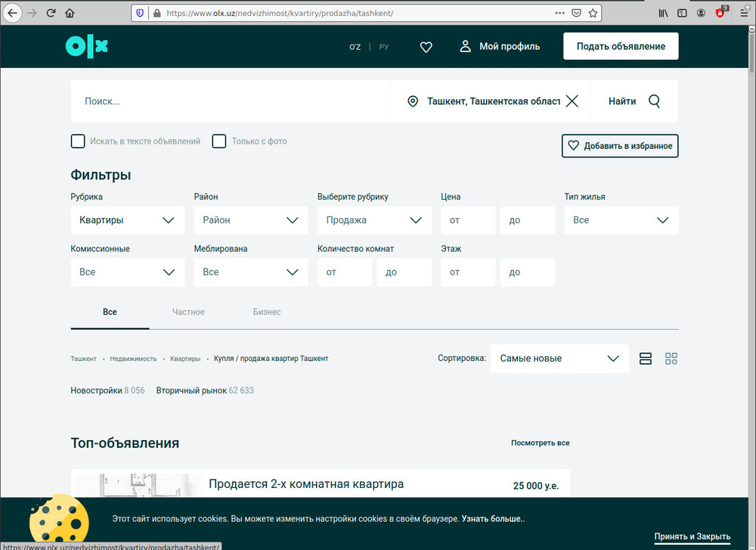Go to browser home icon
This screenshot has width=756, height=550.
(x=70, y=13)
